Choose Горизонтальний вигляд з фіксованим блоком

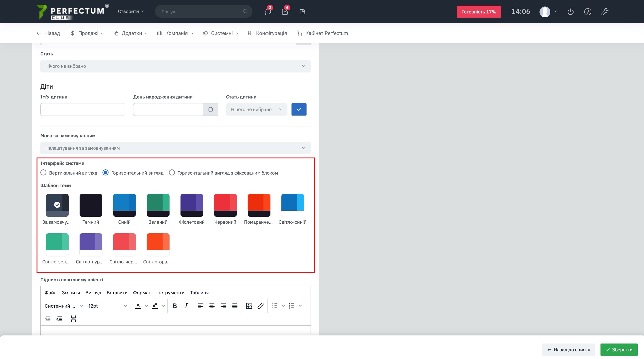[x=172, y=173]
